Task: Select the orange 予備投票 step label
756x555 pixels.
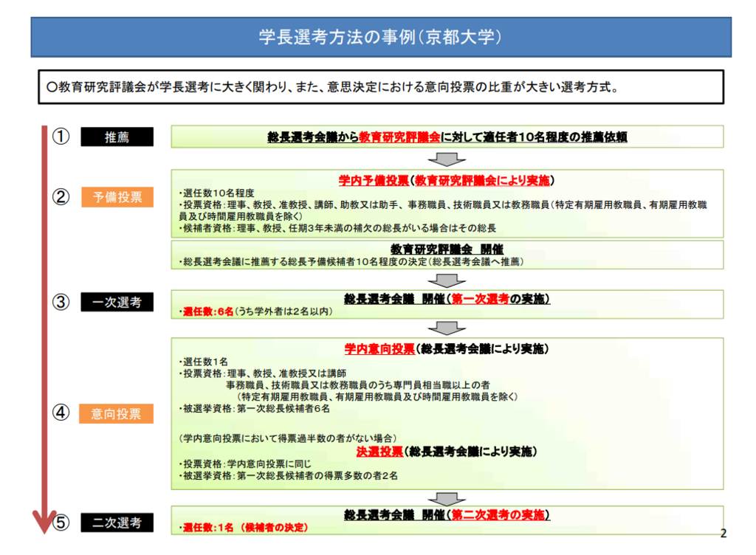Action: tap(117, 197)
